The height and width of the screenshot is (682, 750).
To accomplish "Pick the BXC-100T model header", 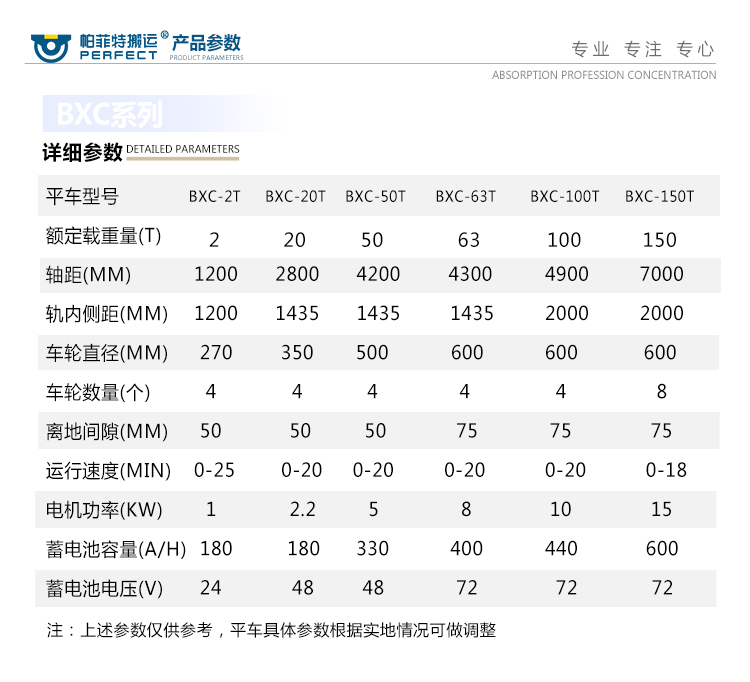I will click(564, 196).
